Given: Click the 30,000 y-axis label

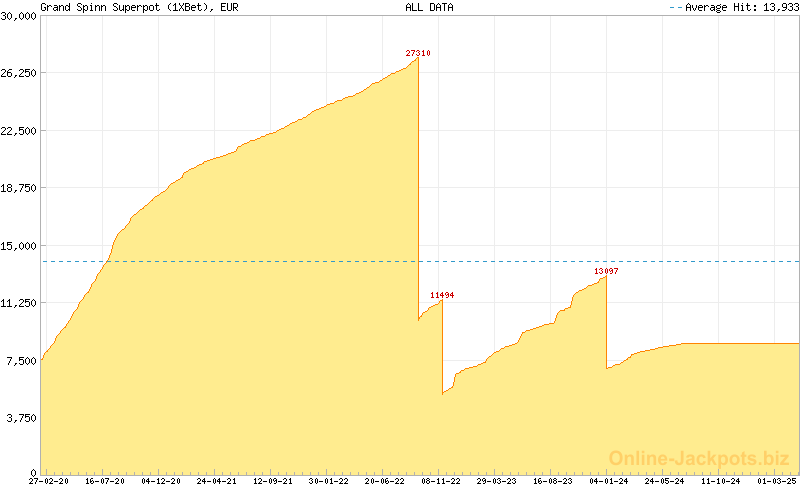Looking at the screenshot, I should pyautogui.click(x=19, y=15).
